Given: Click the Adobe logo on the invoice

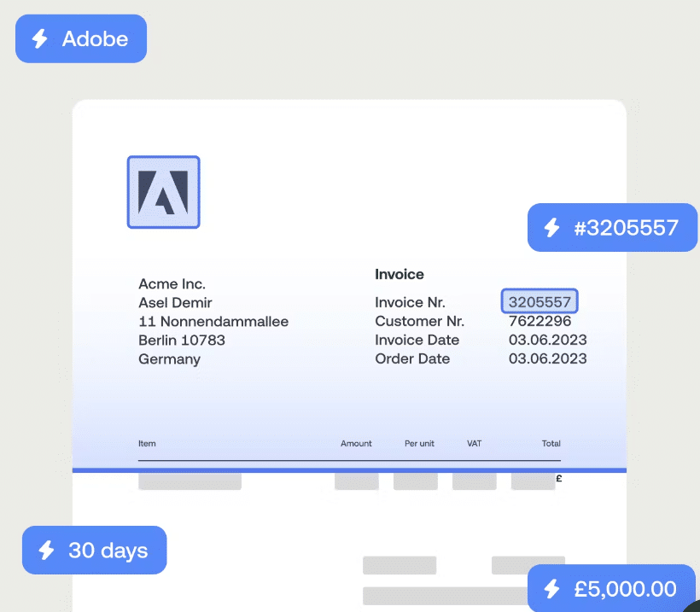Looking at the screenshot, I should click(163, 192).
